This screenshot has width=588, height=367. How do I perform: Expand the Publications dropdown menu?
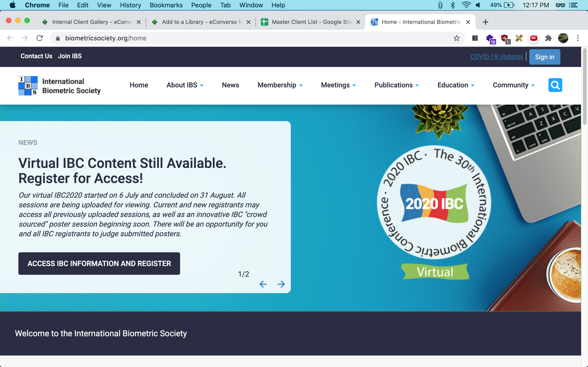click(x=396, y=85)
